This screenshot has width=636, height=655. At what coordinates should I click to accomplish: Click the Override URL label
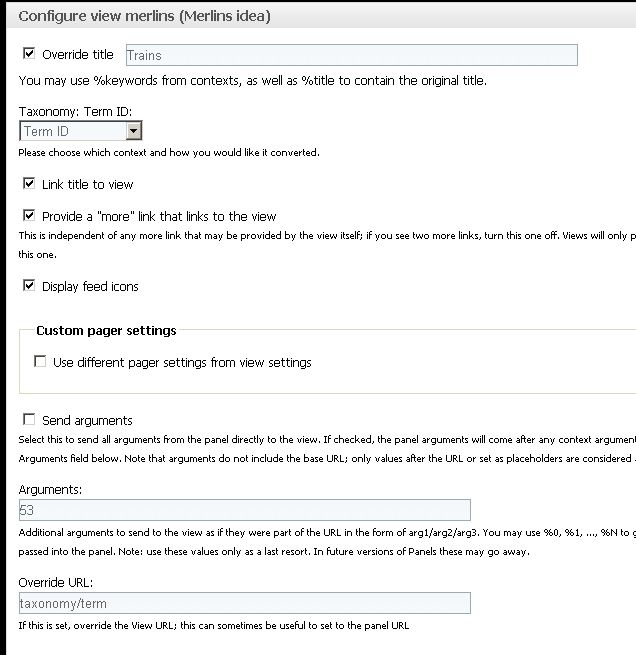click(56, 582)
